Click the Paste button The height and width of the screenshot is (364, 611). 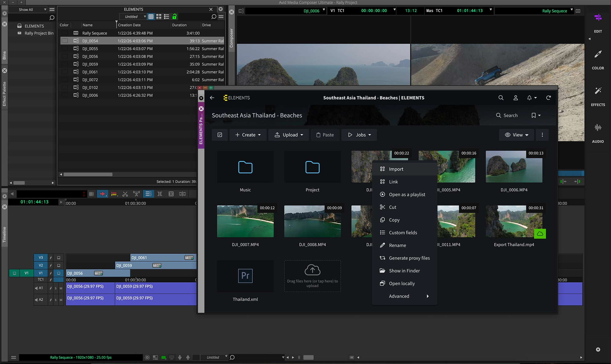[325, 135]
